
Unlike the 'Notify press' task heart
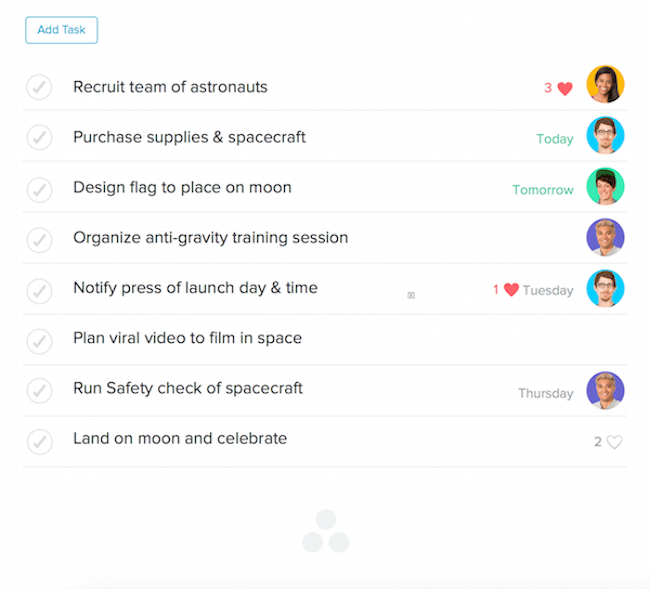pyautogui.click(x=511, y=290)
